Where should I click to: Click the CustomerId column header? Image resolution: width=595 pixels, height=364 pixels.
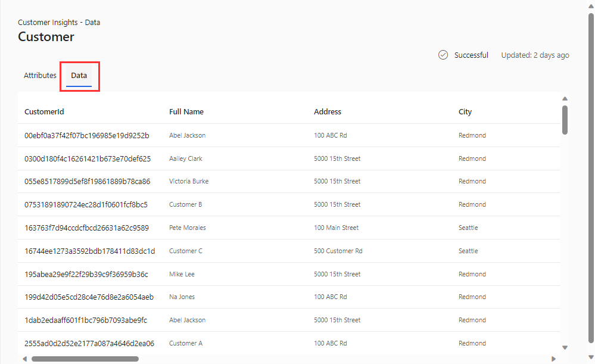coord(44,112)
